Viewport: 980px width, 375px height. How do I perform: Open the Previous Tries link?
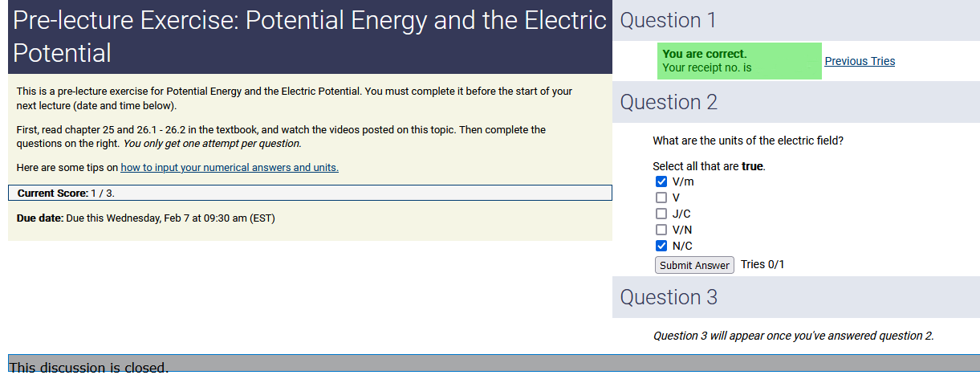[860, 61]
